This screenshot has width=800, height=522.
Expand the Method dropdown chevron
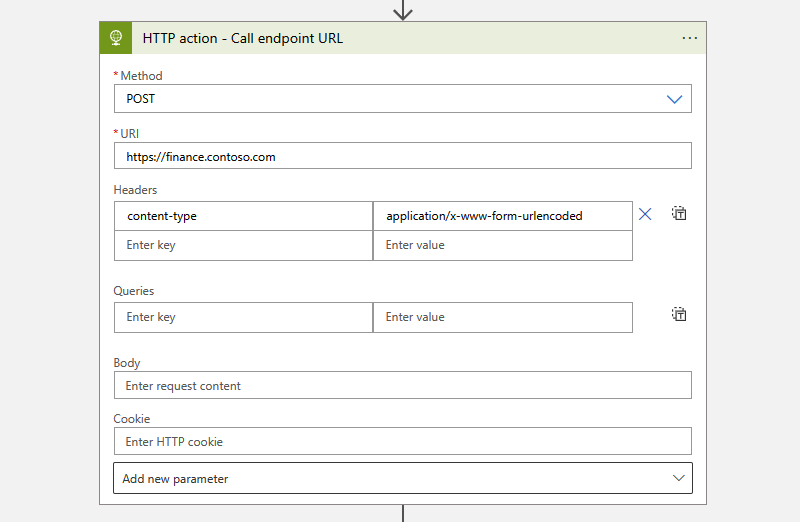click(674, 99)
